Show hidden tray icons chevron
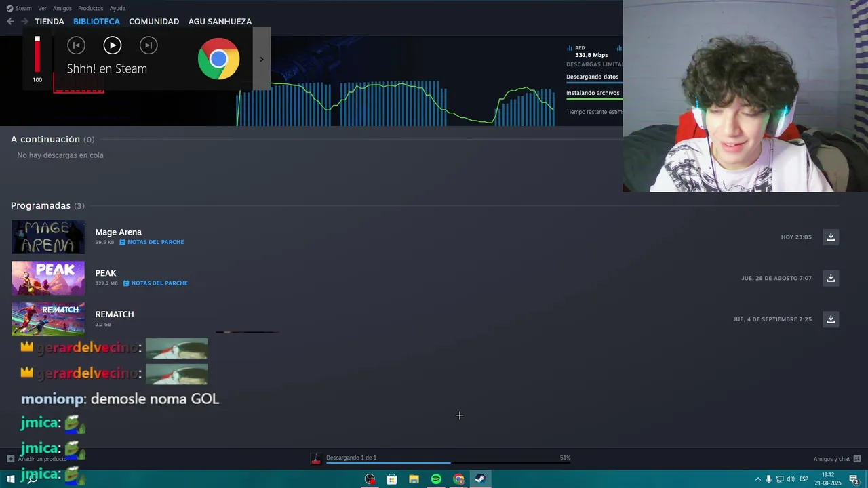 pyautogui.click(x=758, y=479)
